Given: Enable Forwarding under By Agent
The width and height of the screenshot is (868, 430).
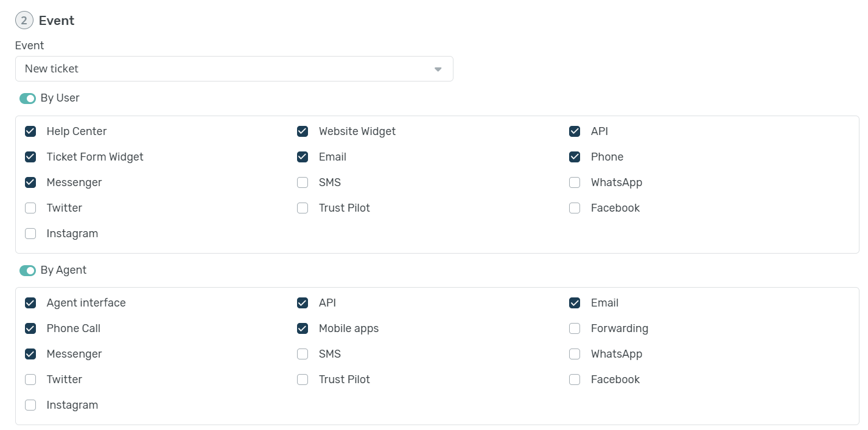Looking at the screenshot, I should point(575,328).
